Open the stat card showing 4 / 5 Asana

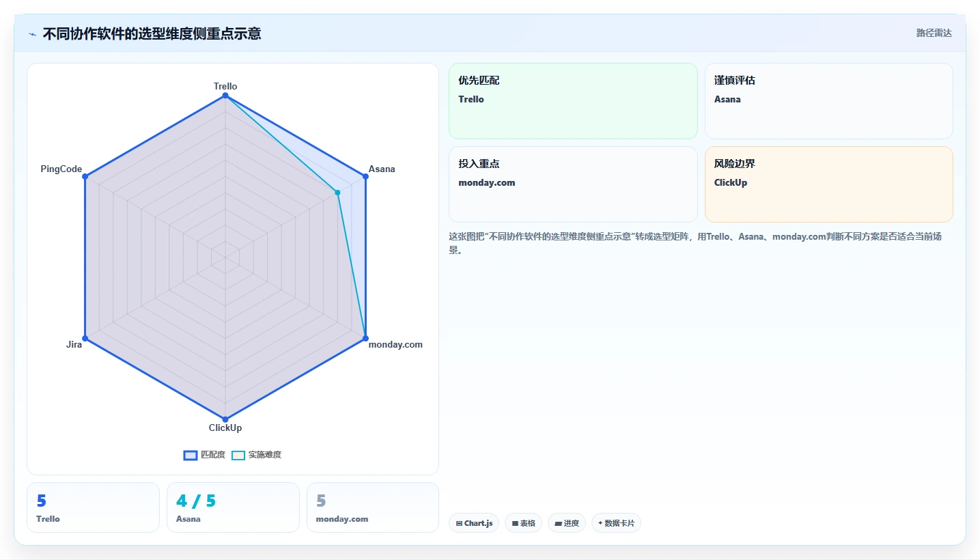click(233, 507)
